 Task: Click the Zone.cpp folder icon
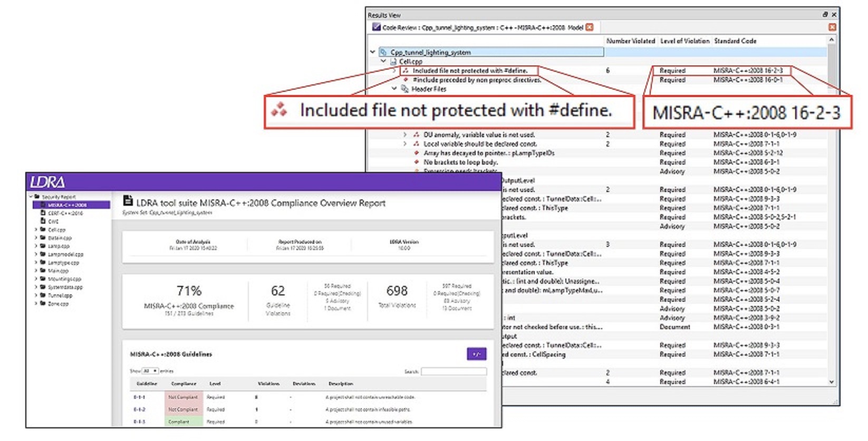click(43, 303)
